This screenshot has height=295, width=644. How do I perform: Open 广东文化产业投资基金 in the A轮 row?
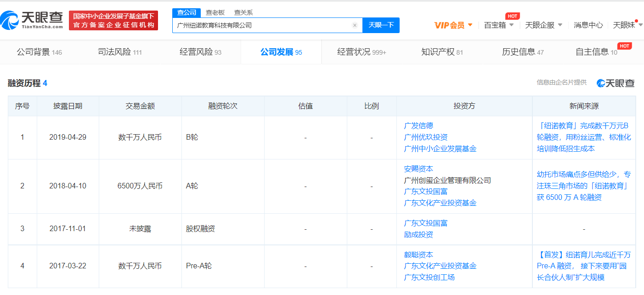click(x=440, y=203)
